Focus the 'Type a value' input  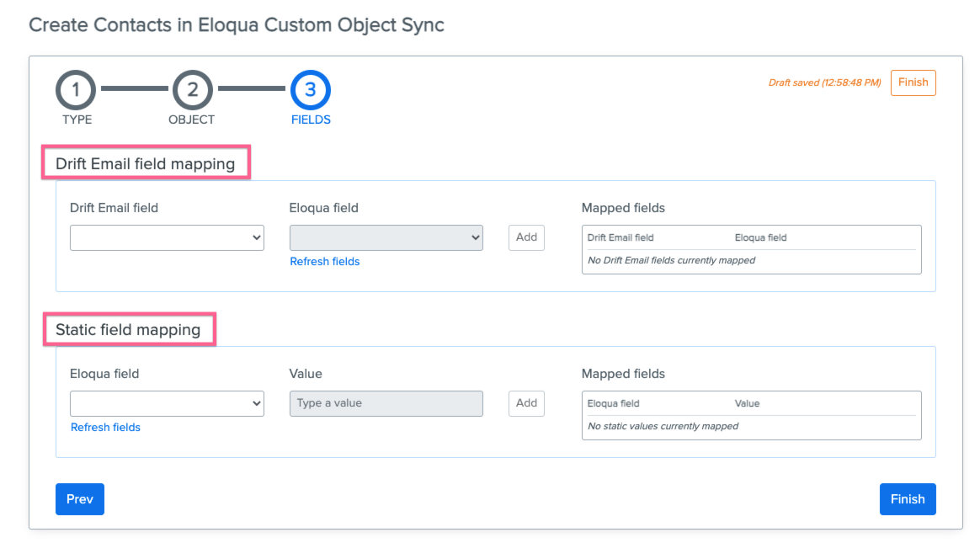[386, 403]
